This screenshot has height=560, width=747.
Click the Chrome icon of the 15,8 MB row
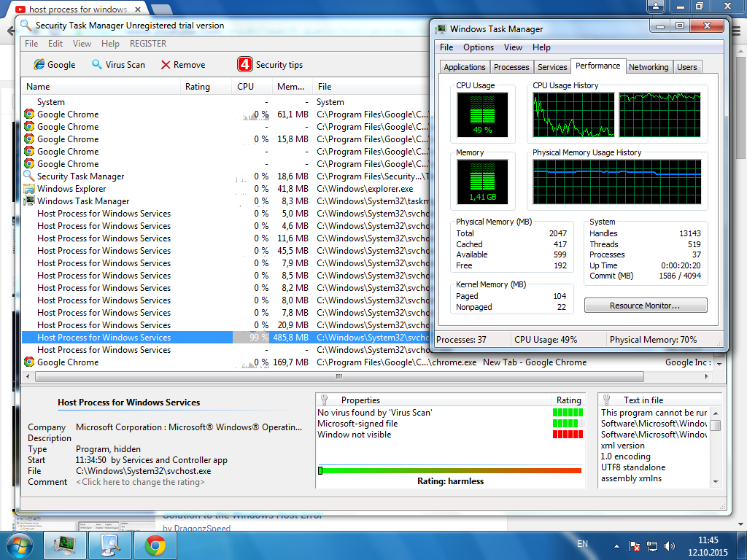(29, 139)
